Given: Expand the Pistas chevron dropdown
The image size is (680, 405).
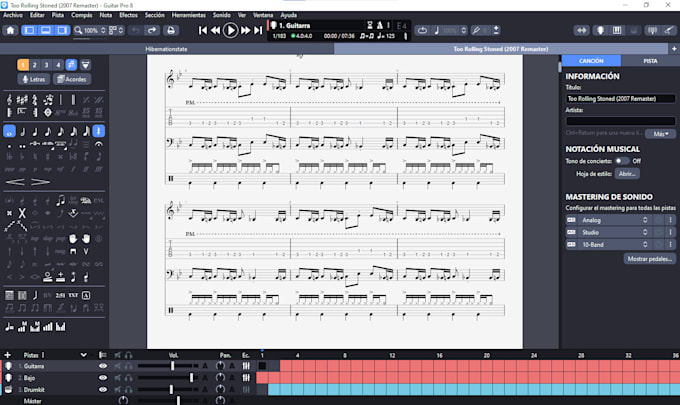Looking at the screenshot, I should [x=83, y=355].
